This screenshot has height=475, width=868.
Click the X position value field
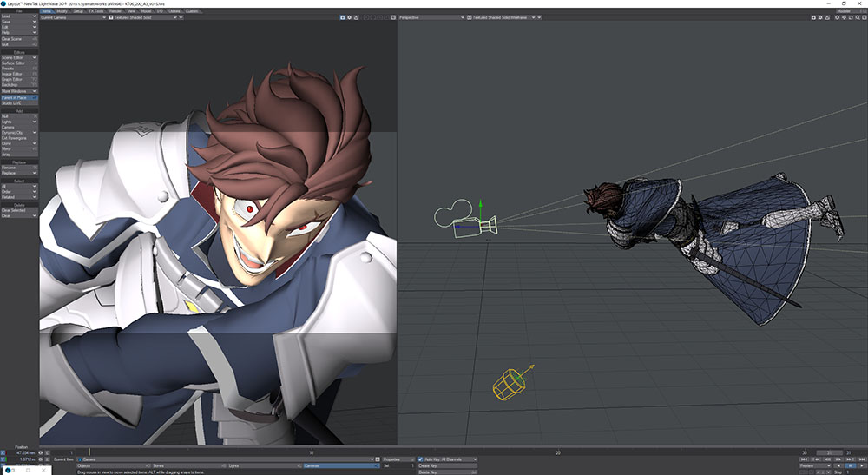(23, 452)
